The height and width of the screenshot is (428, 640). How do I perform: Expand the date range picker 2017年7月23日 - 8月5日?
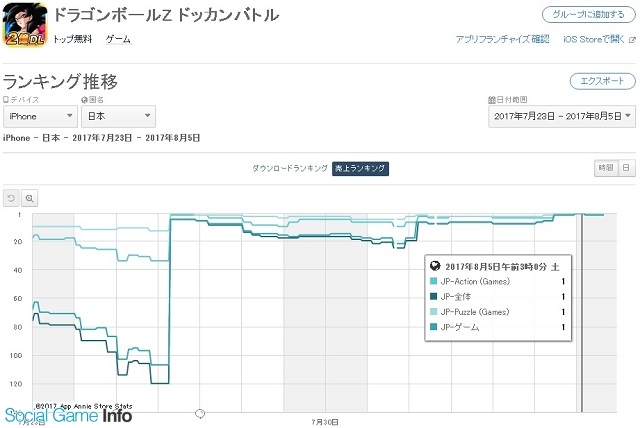562,117
